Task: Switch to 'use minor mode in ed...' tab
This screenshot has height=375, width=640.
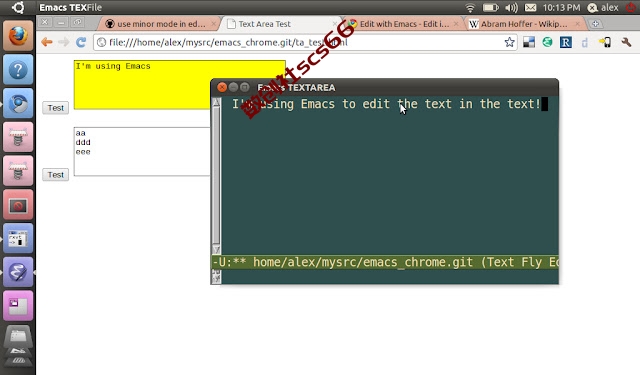Action: [158, 24]
